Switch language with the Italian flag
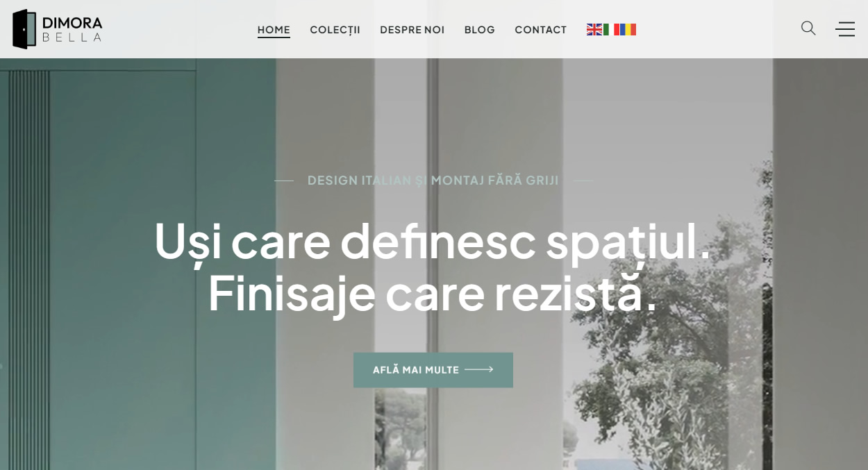This screenshot has height=470, width=868. pos(611,29)
